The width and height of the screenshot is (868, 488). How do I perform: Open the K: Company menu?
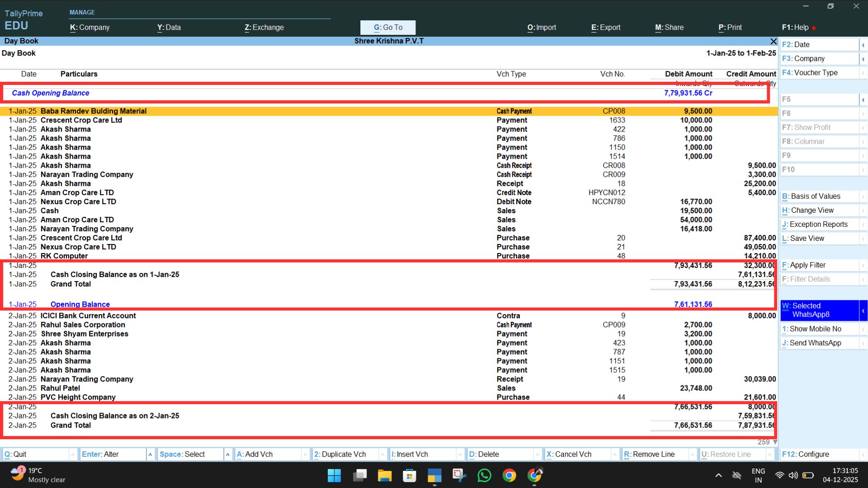coord(90,28)
